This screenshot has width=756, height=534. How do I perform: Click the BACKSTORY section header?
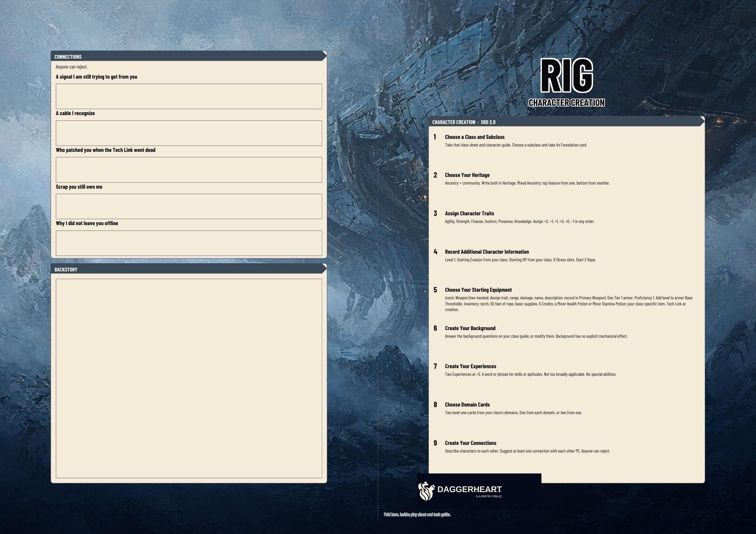click(x=189, y=269)
